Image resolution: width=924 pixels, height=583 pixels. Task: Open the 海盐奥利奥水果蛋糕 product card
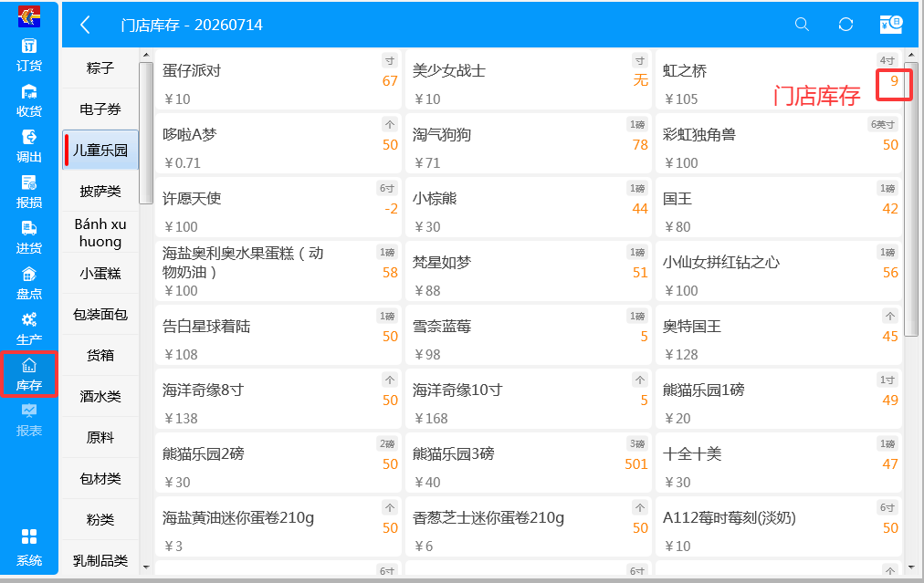278,272
